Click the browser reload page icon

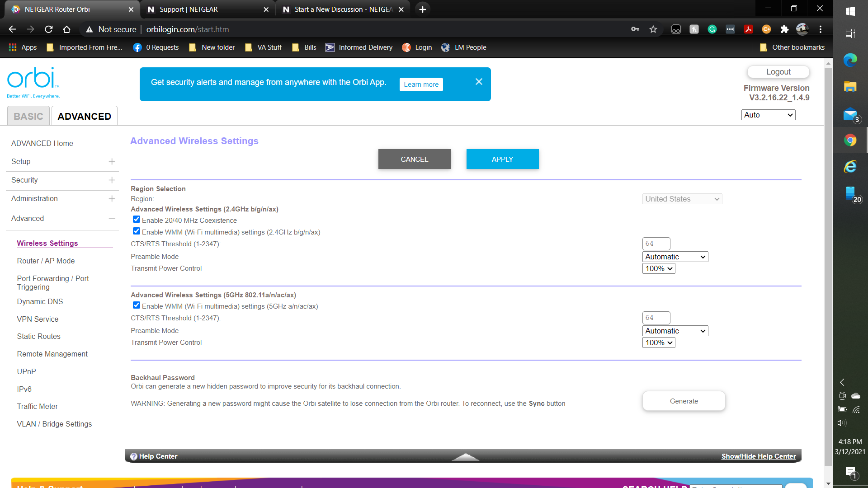click(49, 29)
